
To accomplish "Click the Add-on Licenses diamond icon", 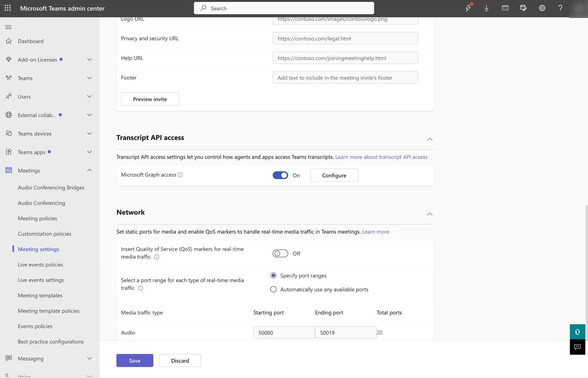I will 9,60.
